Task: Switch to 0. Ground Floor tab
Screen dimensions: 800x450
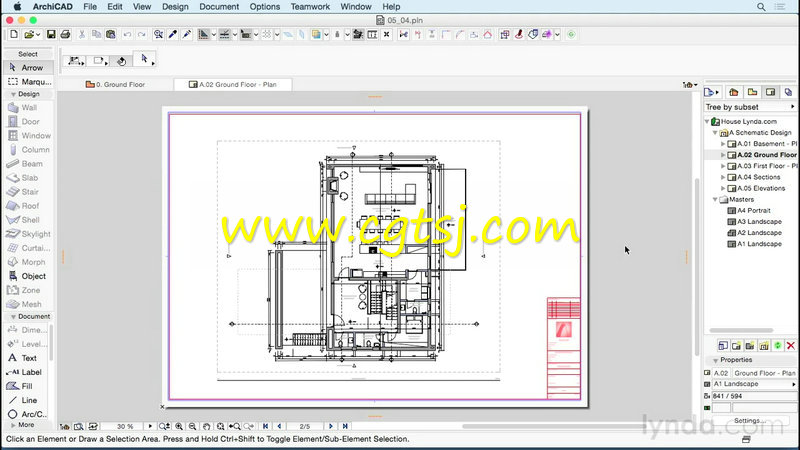Action: click(x=115, y=85)
